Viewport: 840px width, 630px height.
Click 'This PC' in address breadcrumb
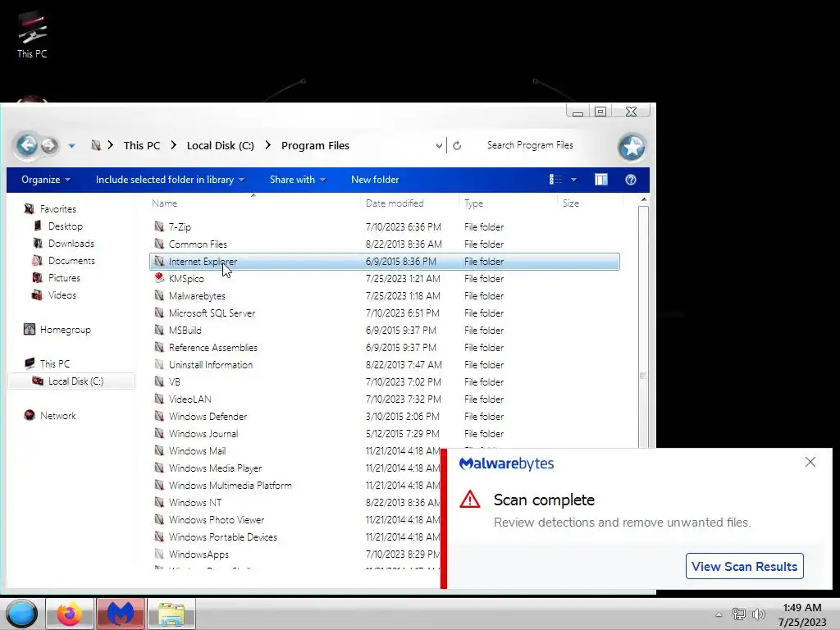coord(141,146)
